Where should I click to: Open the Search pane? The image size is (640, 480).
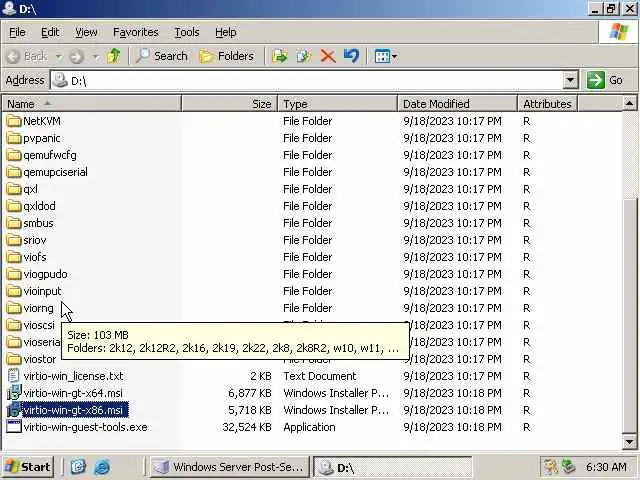pyautogui.click(x=162, y=56)
